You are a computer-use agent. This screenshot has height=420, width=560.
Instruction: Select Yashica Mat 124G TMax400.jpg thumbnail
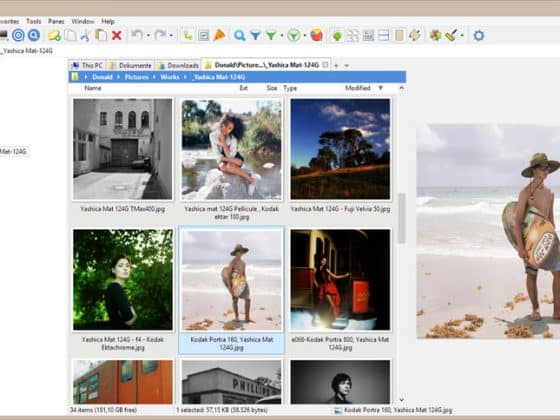122,149
